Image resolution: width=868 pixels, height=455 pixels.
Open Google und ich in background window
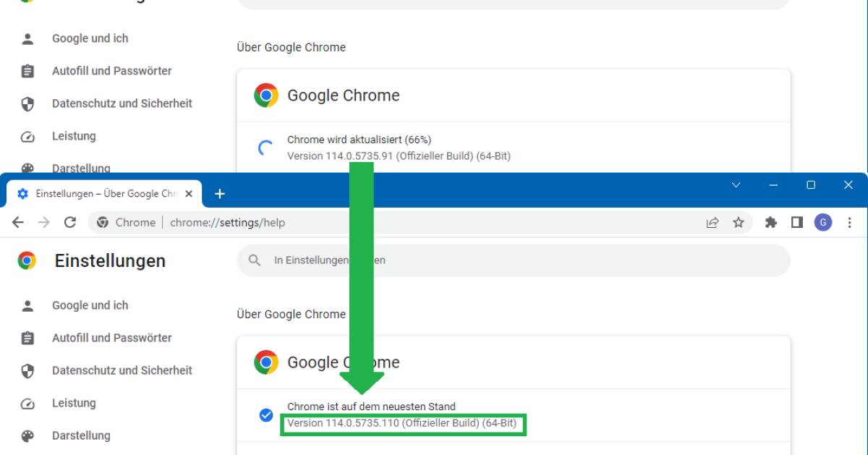tap(90, 38)
